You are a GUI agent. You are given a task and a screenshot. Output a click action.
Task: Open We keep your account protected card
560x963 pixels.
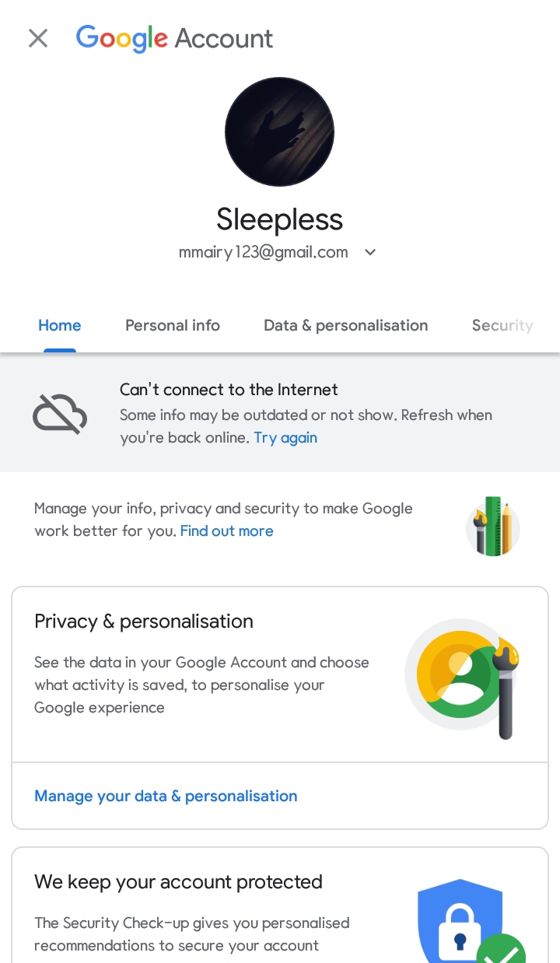280,905
